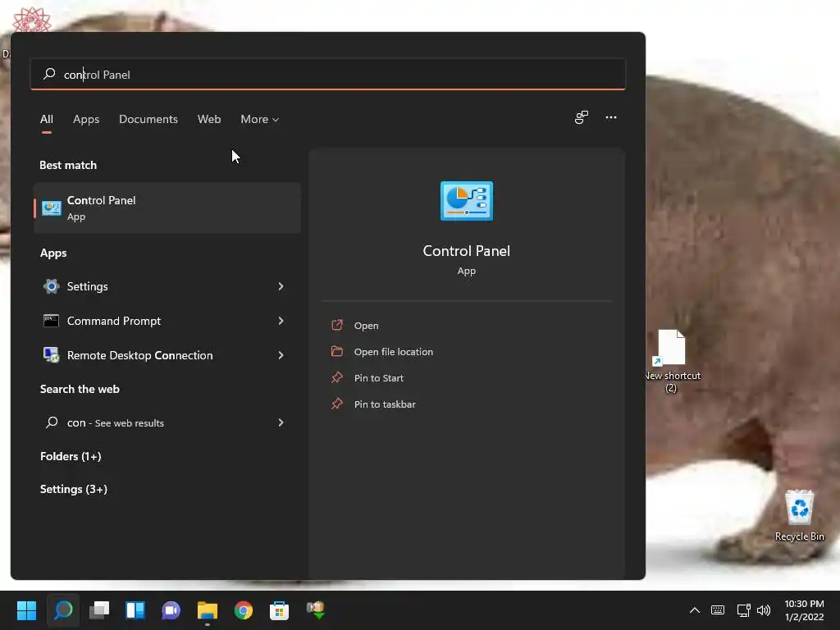The image size is (840, 630).
Task: Choose Pin to taskbar
Action: tap(385, 404)
